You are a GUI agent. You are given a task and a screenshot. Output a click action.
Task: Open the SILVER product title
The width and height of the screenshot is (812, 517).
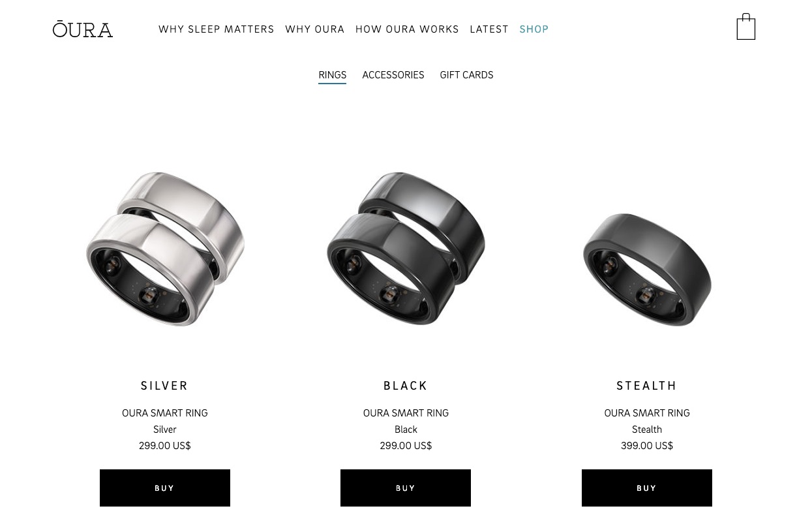click(164, 386)
